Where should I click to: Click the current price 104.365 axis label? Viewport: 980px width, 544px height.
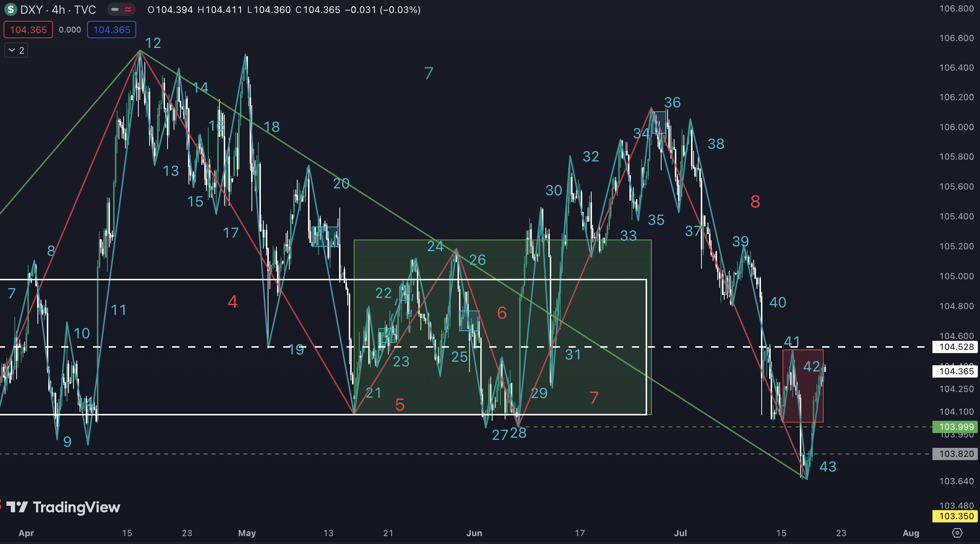(x=955, y=371)
